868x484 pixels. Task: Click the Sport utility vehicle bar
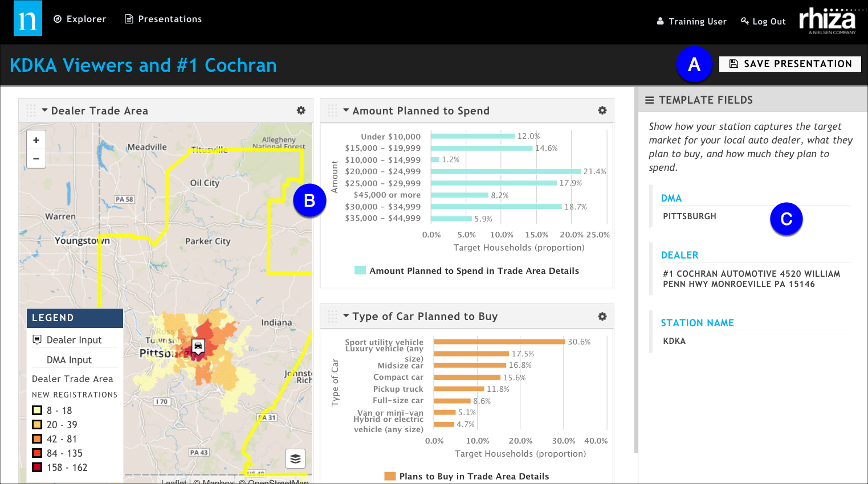pos(499,342)
